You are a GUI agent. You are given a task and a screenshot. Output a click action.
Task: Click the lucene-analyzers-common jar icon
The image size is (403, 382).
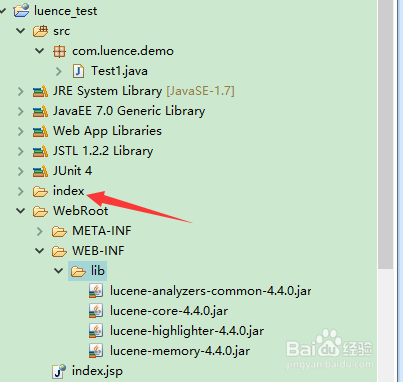coord(96,291)
